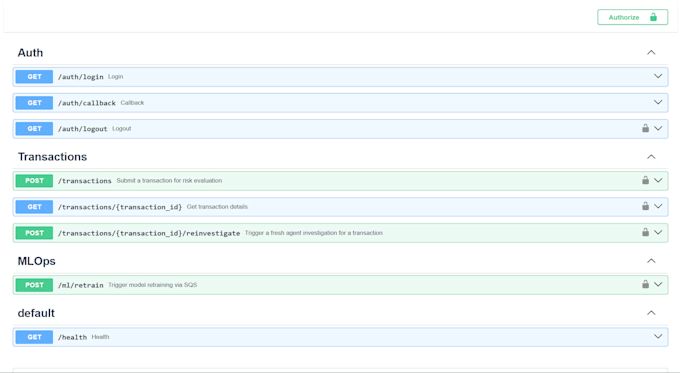Image resolution: width=680 pixels, height=373 pixels.
Task: Click POST badge for /transactions
Action: 34,181
